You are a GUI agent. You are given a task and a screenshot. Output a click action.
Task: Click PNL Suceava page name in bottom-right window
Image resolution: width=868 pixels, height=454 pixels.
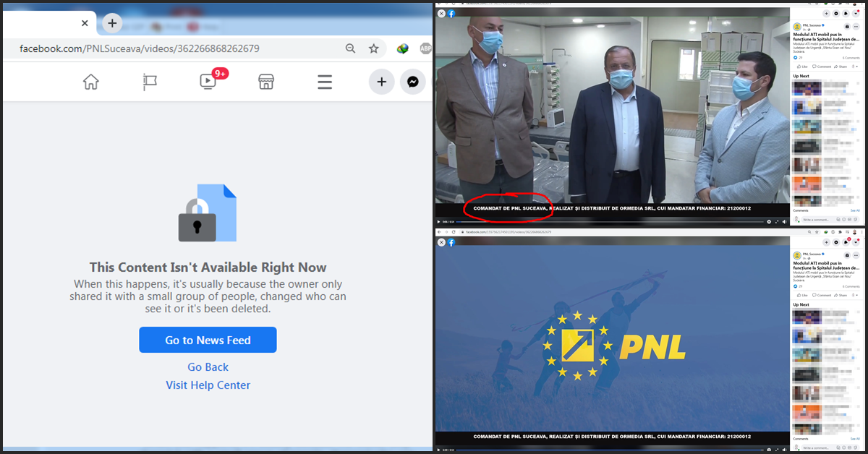pos(812,254)
